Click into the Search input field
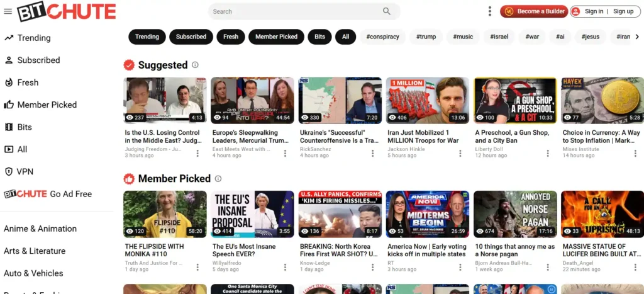Screen dimensions: 644x294 pyautogui.click(x=296, y=11)
